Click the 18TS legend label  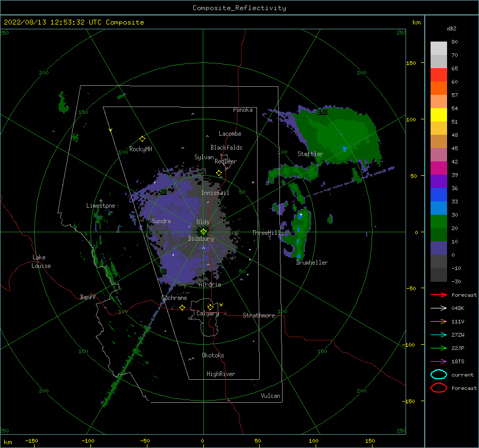pos(458,362)
